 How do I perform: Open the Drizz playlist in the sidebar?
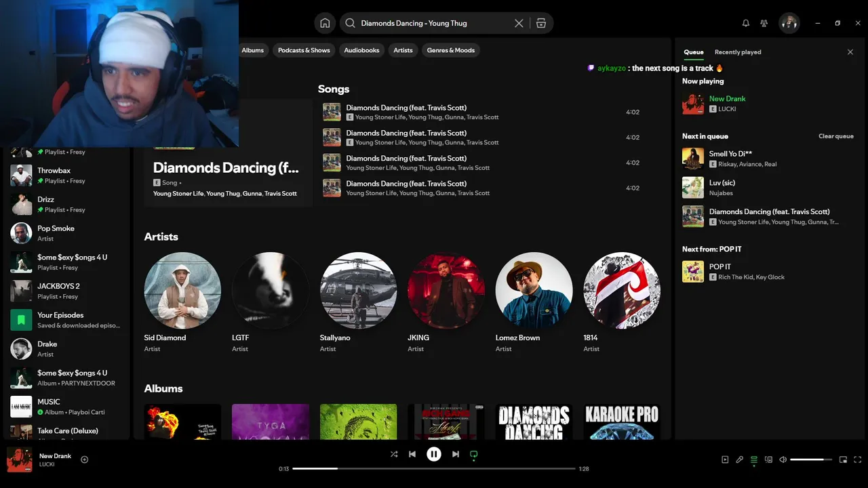click(66, 204)
